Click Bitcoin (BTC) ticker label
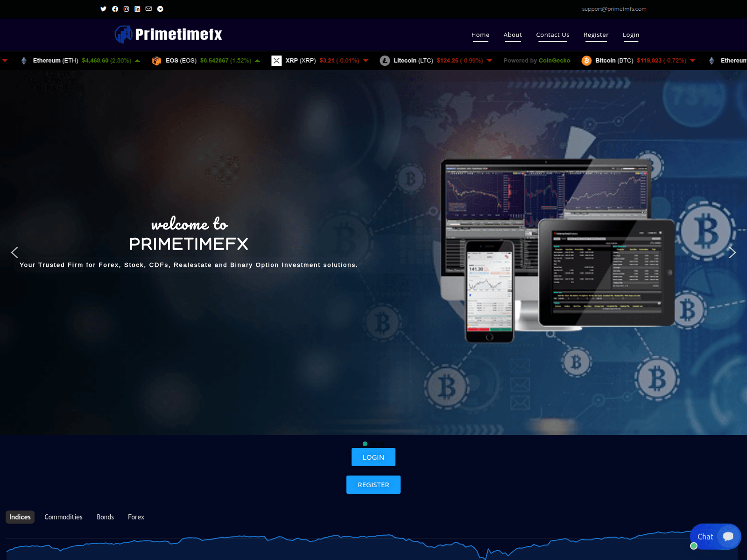This screenshot has height=560, width=747. pos(614,61)
